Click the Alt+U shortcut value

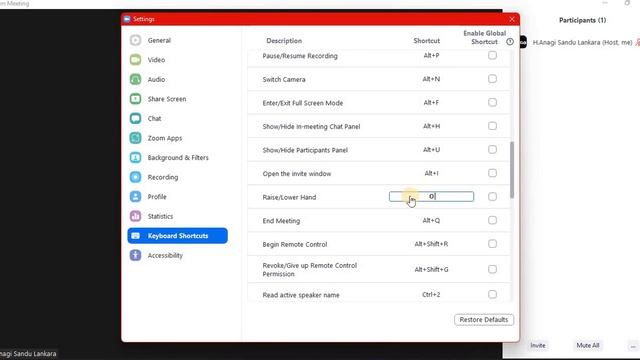pos(431,150)
